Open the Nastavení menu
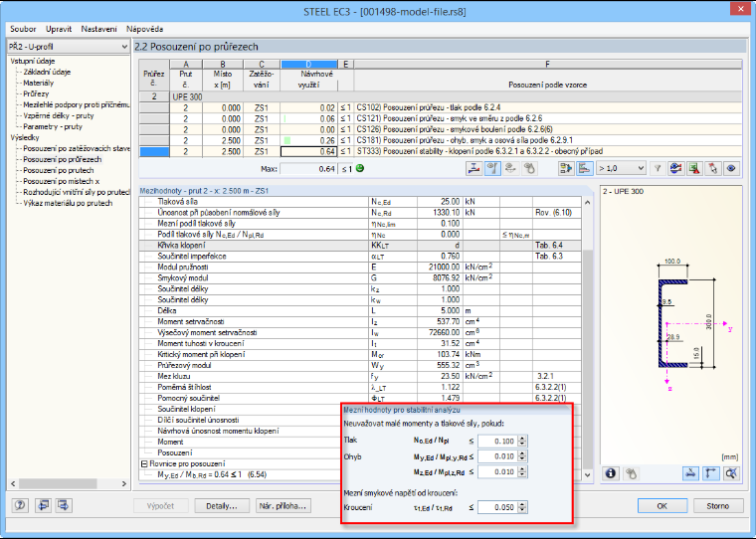756x539 pixels. point(98,29)
